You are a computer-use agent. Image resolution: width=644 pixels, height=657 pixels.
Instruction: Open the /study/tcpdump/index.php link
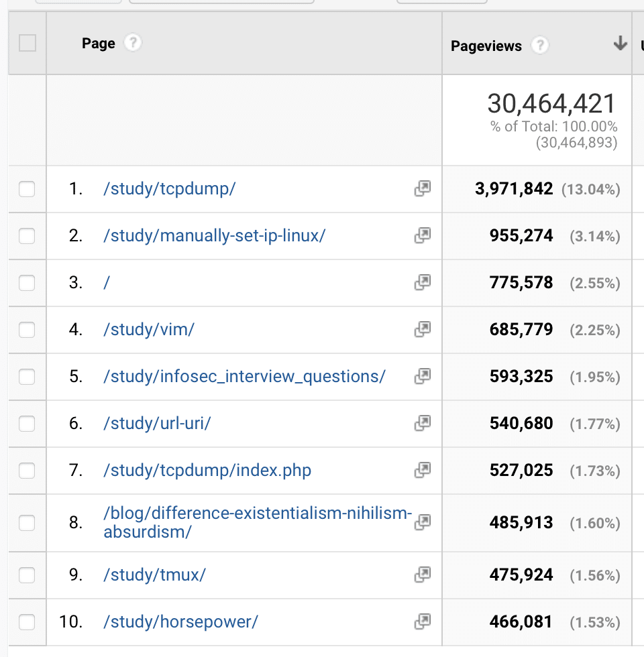[x=207, y=470]
